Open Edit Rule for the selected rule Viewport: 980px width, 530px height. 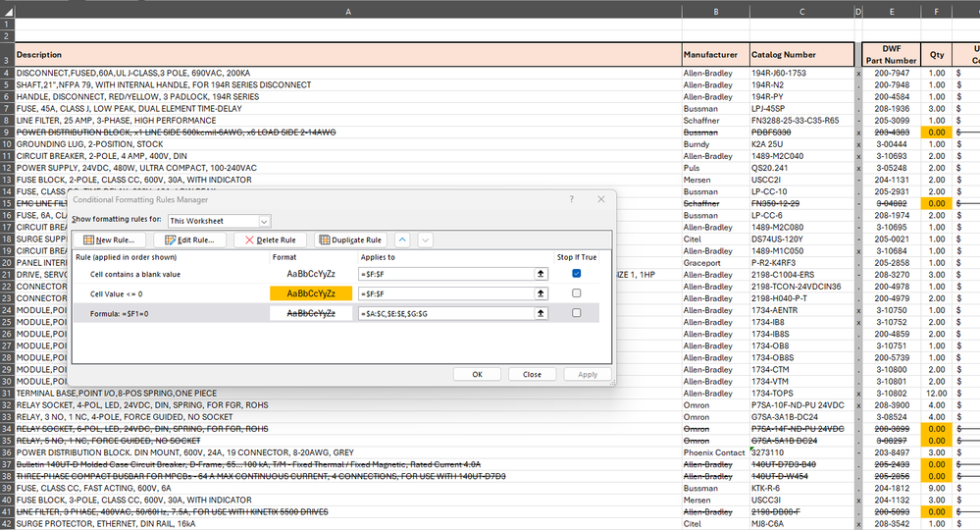click(x=190, y=240)
